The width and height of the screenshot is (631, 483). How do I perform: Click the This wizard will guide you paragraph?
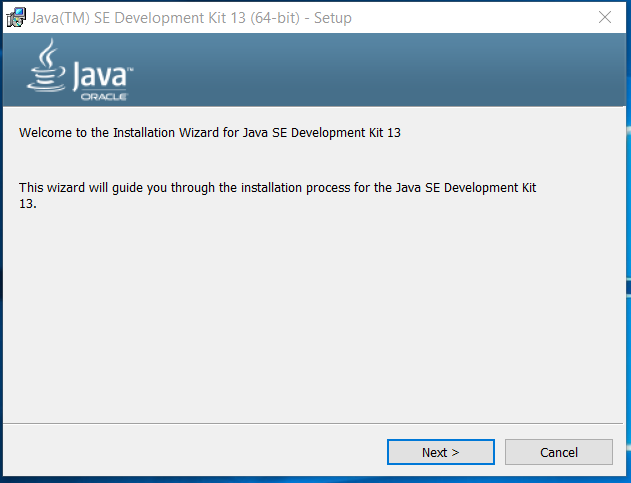pos(277,195)
